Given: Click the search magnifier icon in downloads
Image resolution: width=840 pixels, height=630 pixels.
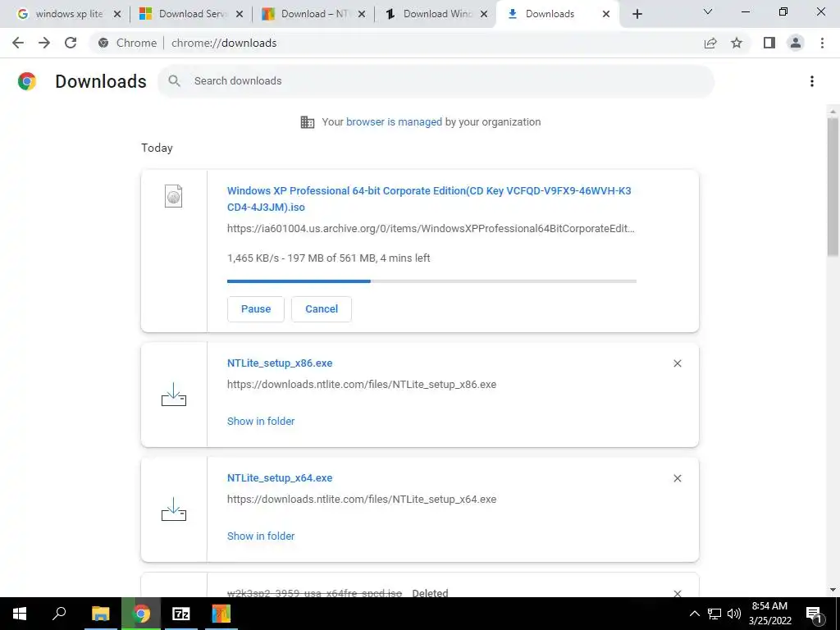Looking at the screenshot, I should (x=174, y=81).
